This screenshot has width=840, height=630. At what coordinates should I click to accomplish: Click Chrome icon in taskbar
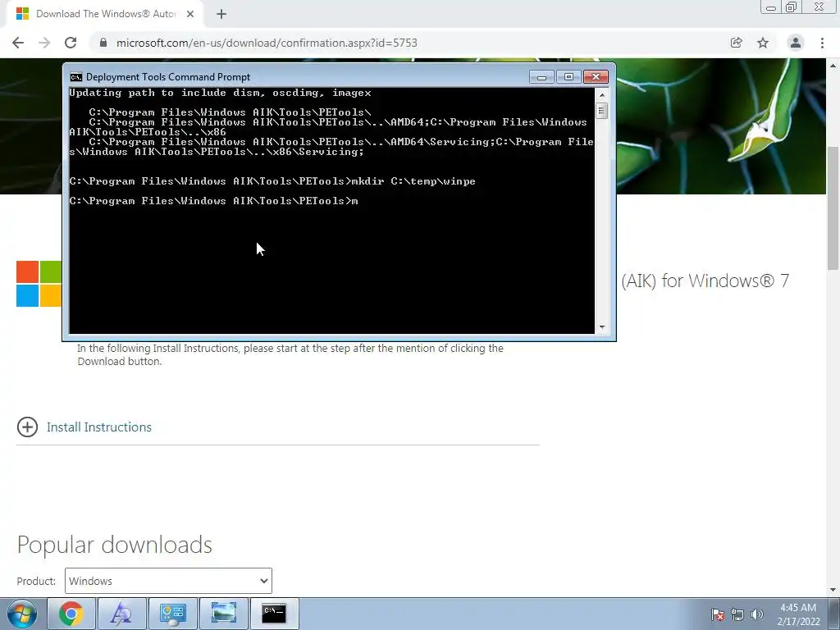click(71, 614)
